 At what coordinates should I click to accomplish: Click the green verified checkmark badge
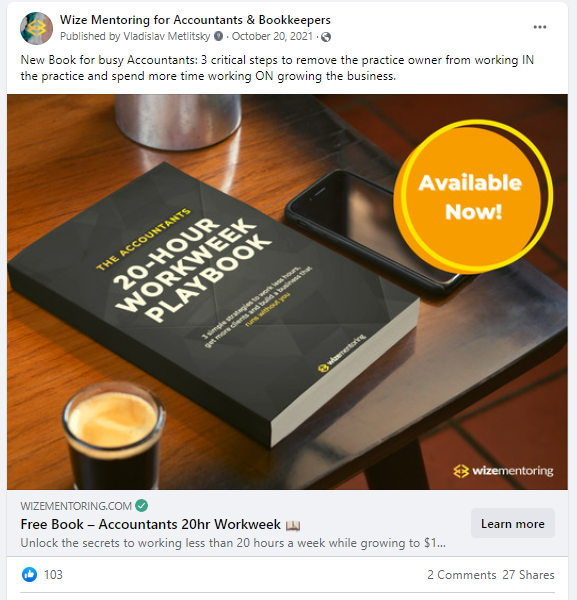pos(142,505)
